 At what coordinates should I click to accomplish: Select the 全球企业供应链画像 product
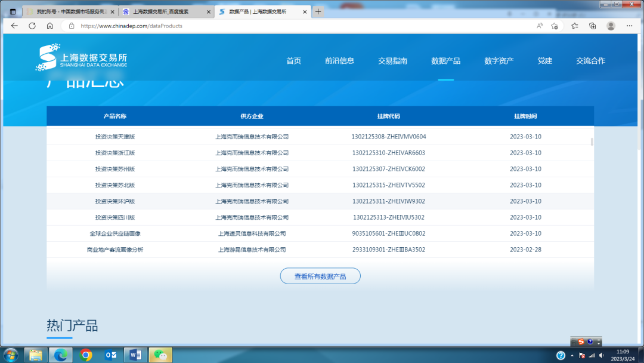115,233
